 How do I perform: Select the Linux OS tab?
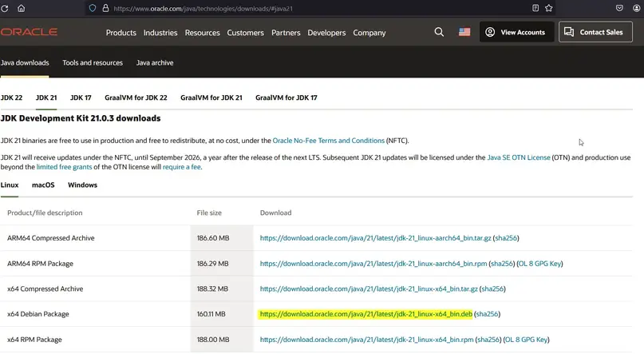tap(10, 185)
